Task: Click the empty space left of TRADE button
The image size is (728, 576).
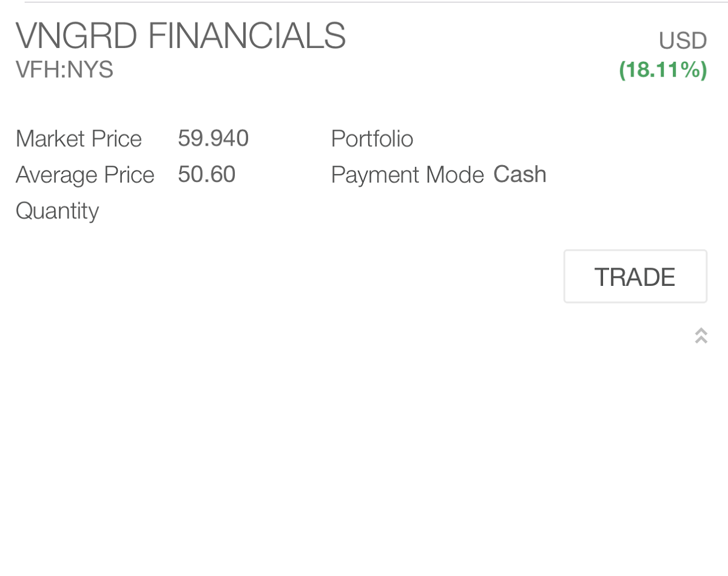Action: pyautogui.click(x=285, y=276)
